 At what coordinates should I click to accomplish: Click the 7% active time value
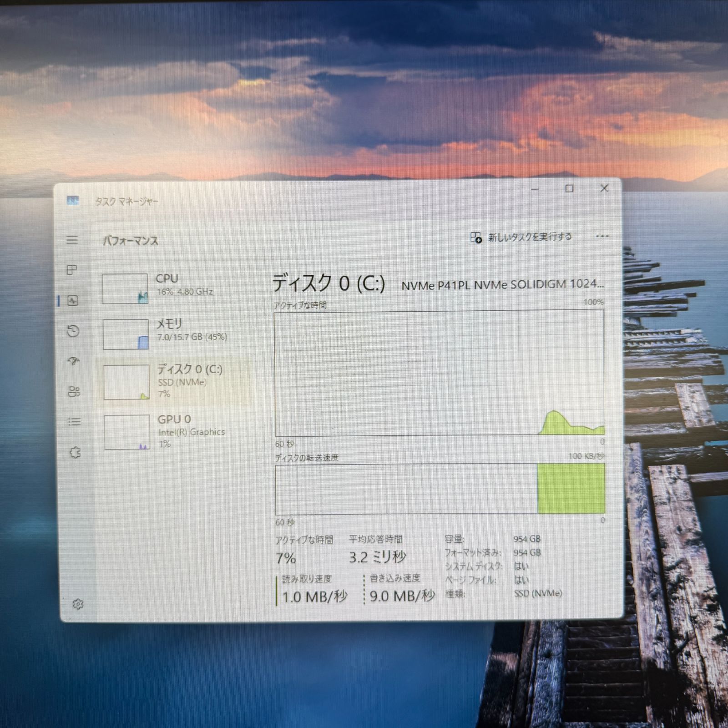click(286, 558)
